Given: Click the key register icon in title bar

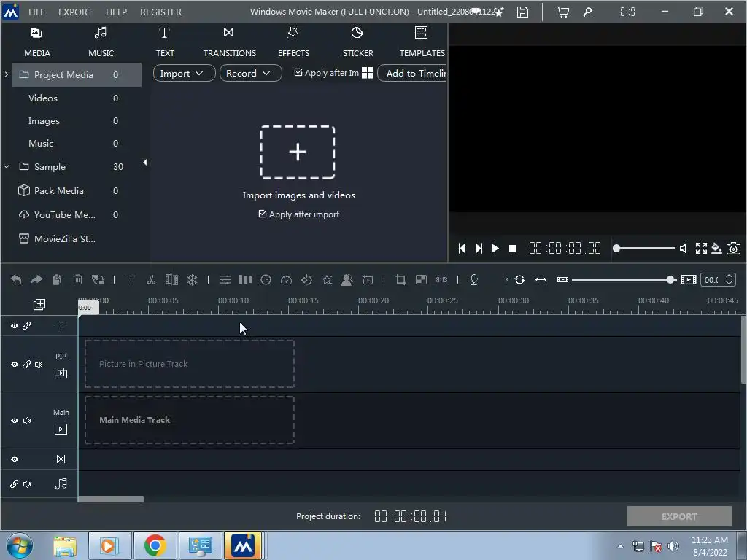Looking at the screenshot, I should click(x=588, y=12).
